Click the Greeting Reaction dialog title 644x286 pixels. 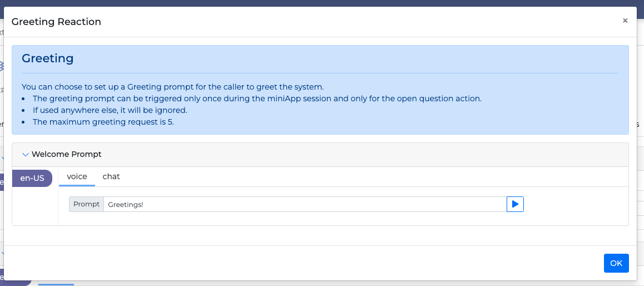(56, 22)
